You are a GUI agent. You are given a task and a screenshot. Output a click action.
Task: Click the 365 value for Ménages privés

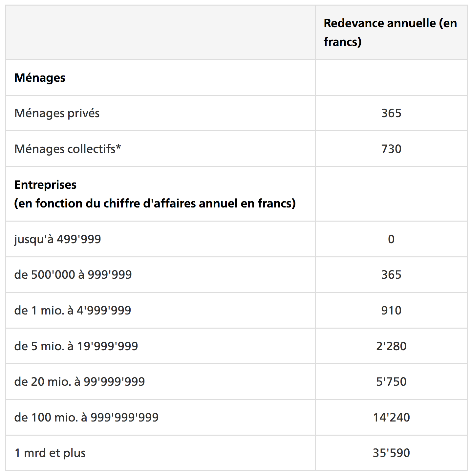(391, 113)
